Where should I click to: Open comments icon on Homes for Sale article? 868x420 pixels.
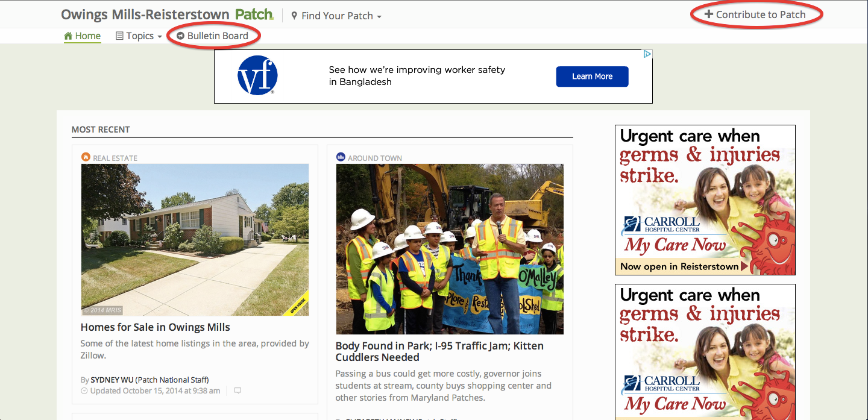237,390
